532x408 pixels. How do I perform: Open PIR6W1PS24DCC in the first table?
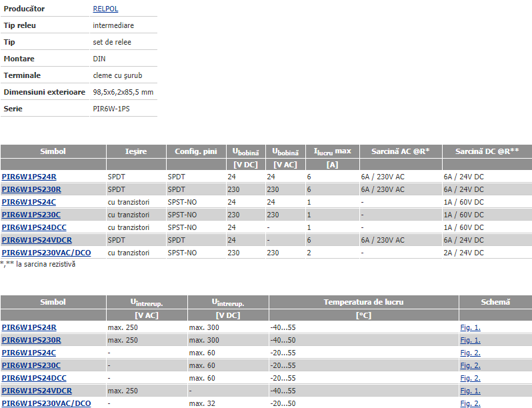(x=34, y=227)
